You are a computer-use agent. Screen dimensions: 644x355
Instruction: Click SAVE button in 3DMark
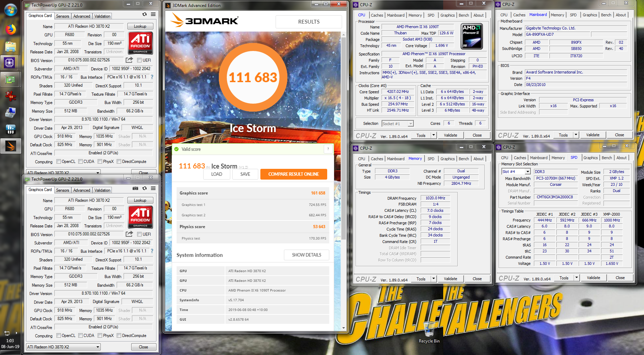tap(245, 174)
